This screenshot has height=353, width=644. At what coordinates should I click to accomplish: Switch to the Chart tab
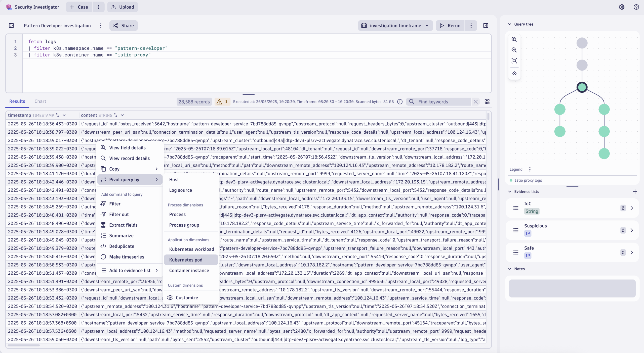[x=40, y=101]
